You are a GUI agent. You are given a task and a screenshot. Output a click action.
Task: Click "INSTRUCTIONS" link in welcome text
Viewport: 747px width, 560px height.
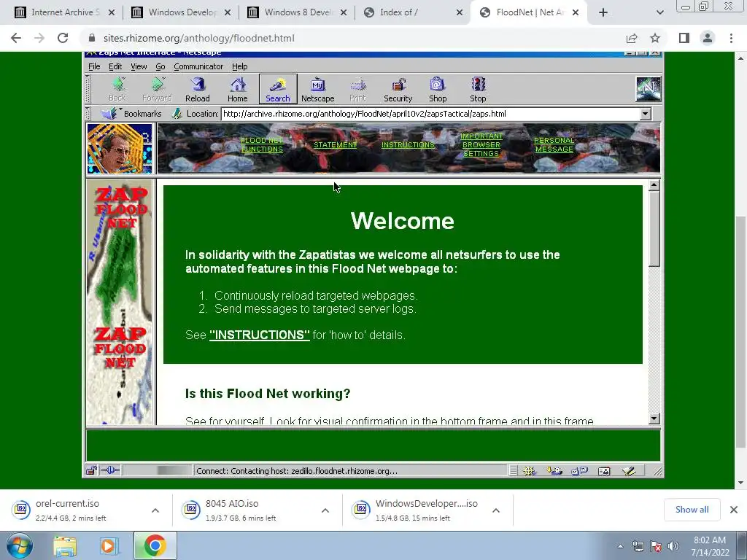coord(259,335)
